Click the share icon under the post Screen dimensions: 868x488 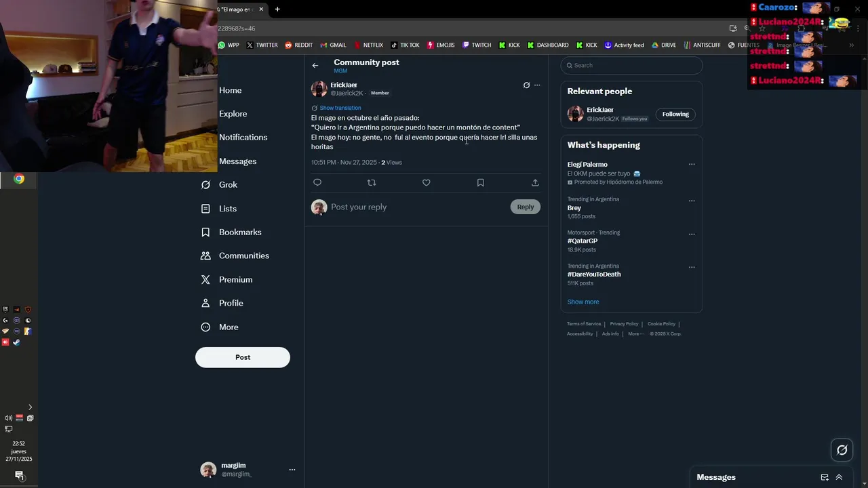[x=535, y=182]
